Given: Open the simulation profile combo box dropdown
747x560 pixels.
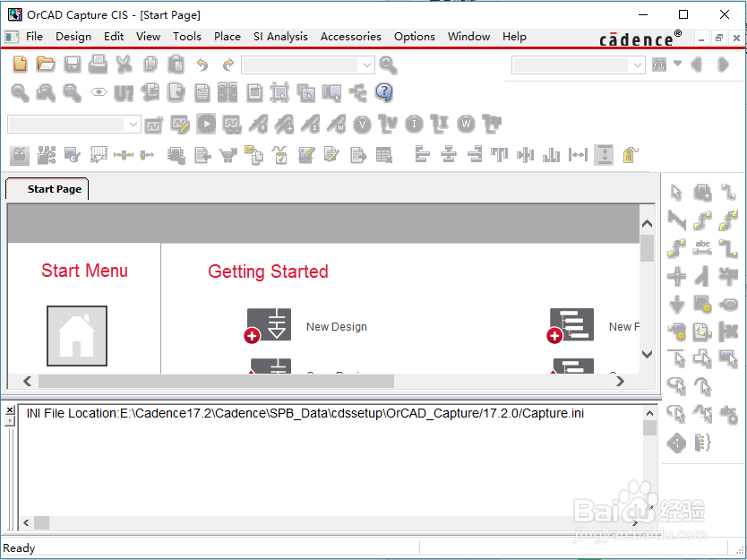Looking at the screenshot, I should [x=133, y=125].
